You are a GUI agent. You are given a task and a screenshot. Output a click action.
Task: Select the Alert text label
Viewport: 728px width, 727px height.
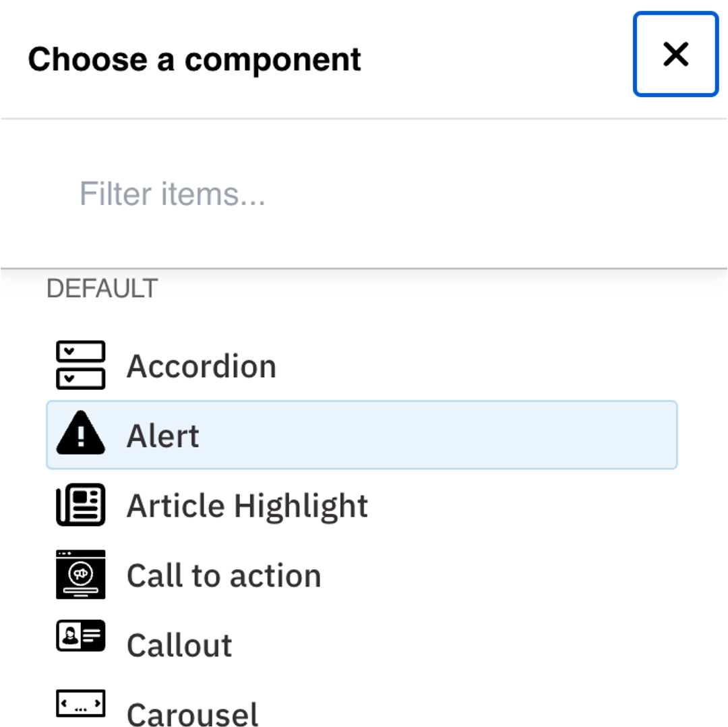163,436
